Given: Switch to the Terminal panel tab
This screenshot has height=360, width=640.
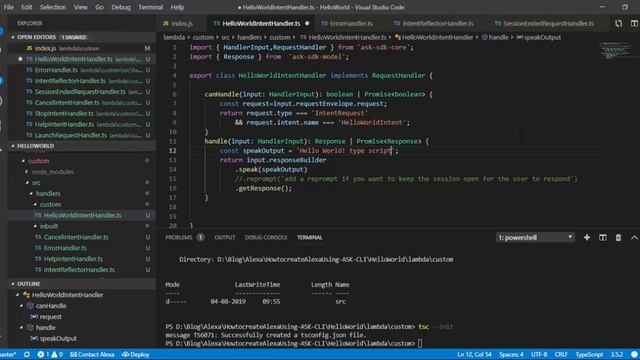Looking at the screenshot, I should [x=309, y=237].
